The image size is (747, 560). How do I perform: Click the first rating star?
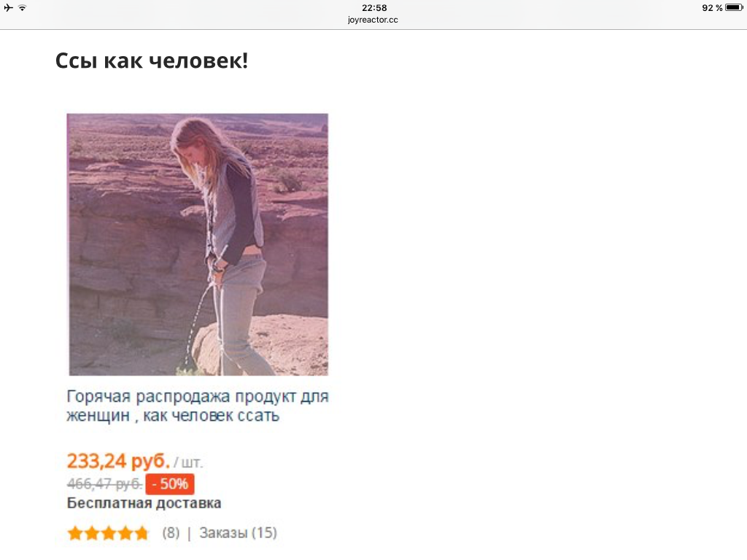(75, 533)
